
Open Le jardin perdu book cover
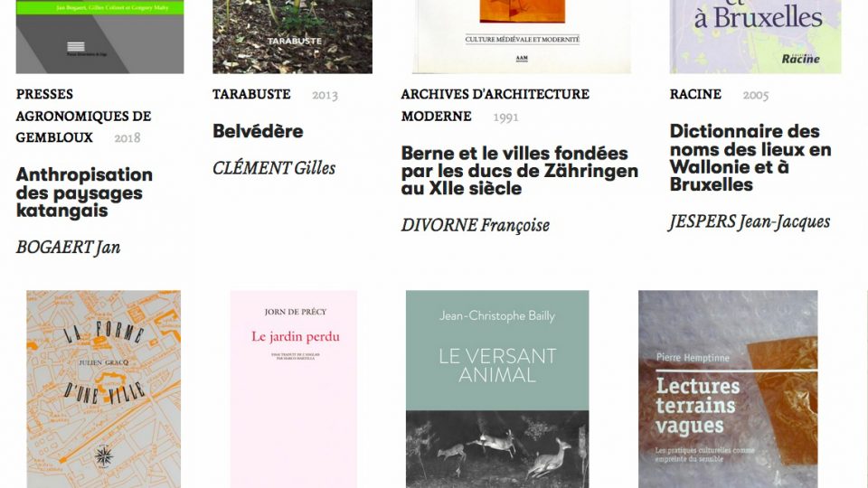click(x=293, y=389)
